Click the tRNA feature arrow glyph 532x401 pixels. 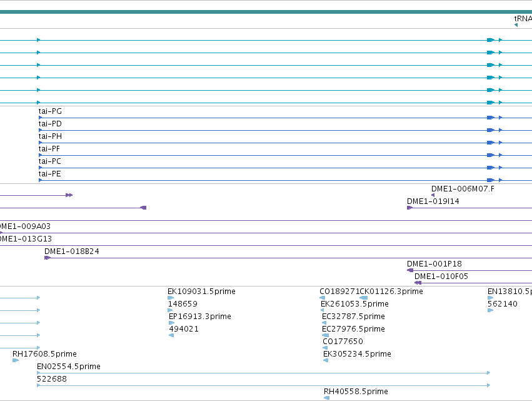(516, 25)
